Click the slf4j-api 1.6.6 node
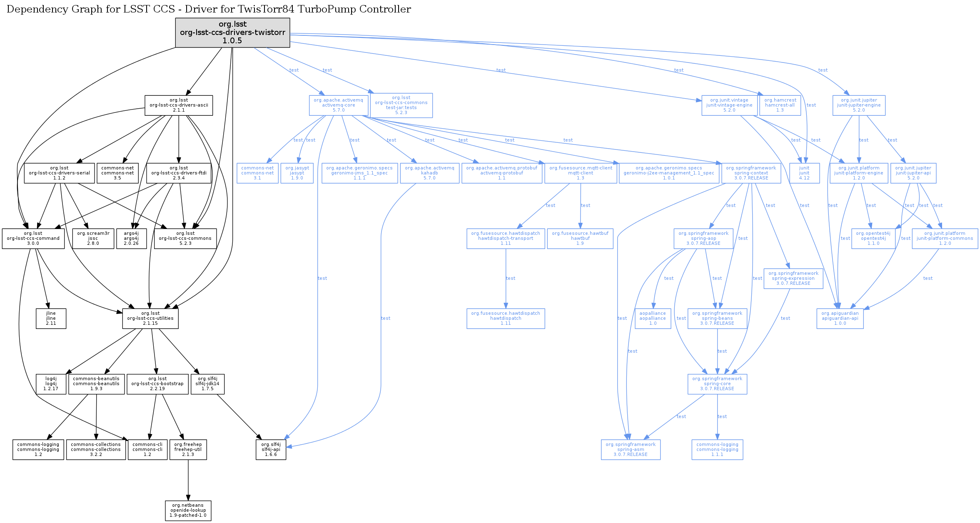Image resolution: width=980 pixels, height=523 pixels. click(271, 450)
